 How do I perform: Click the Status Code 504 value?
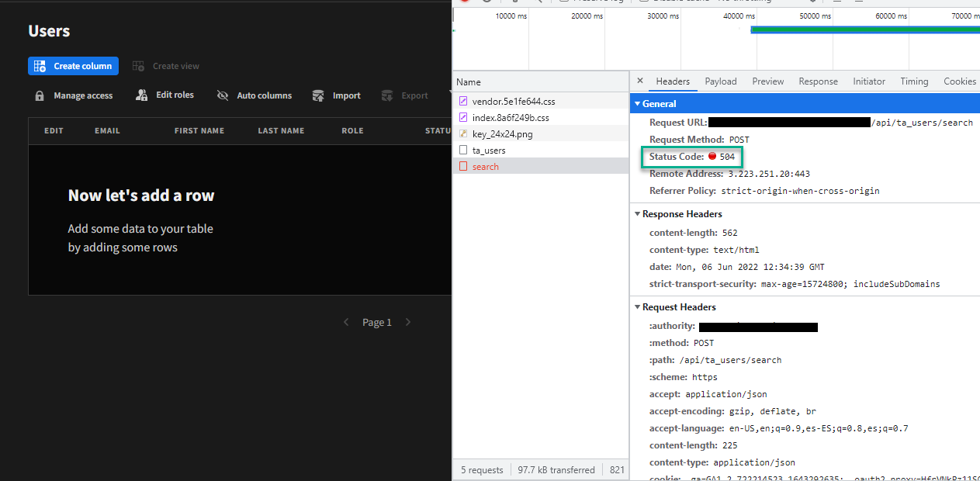click(726, 157)
